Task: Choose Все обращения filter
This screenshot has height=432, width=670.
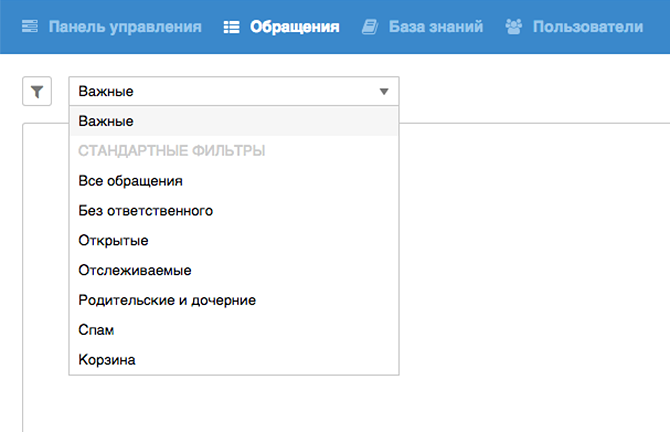Action: point(234,181)
